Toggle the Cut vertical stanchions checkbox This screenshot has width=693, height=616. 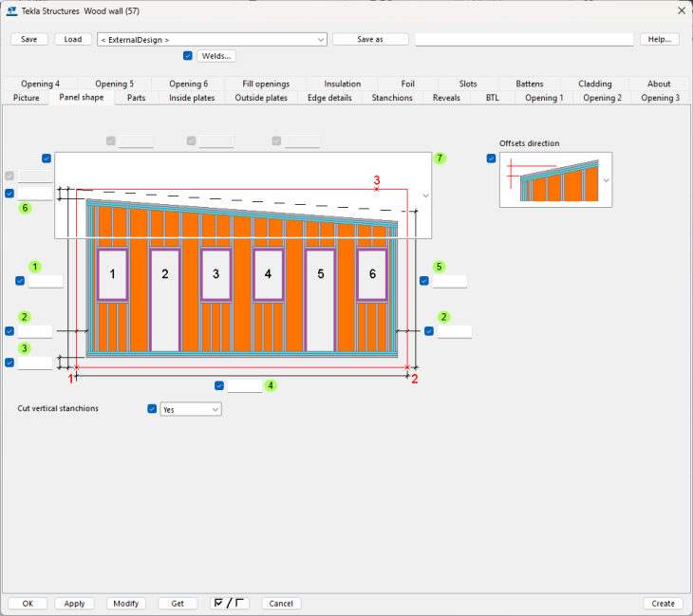(152, 409)
